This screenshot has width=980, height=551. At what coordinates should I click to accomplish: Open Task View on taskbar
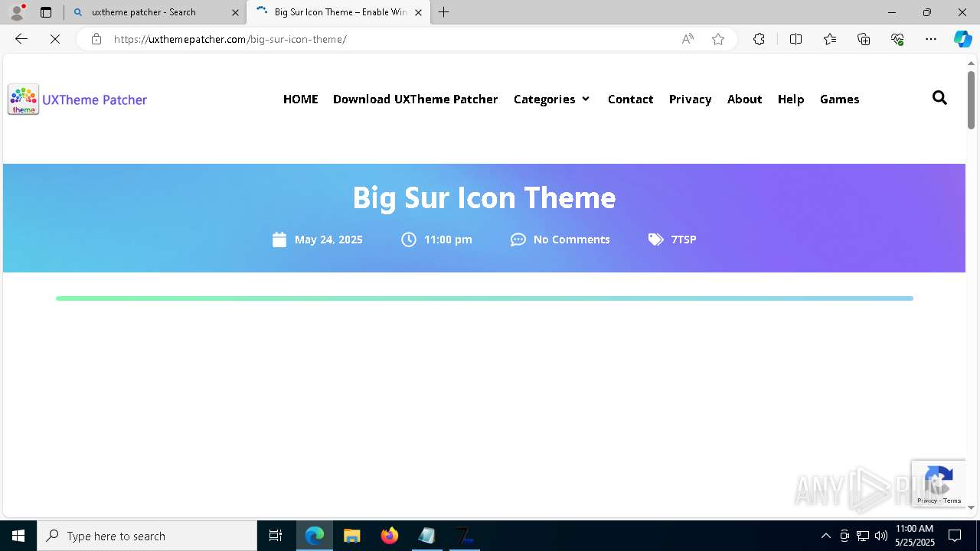pyautogui.click(x=276, y=536)
